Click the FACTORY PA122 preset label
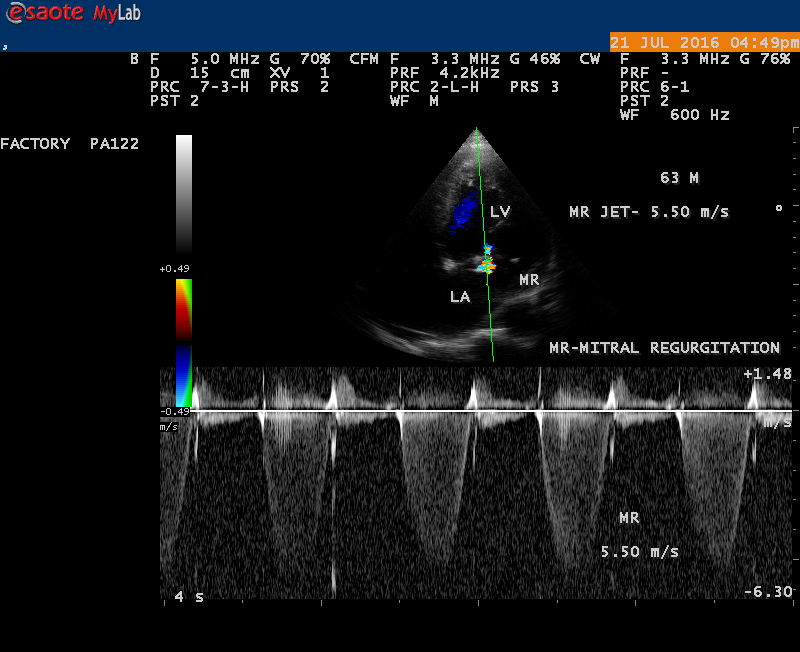The image size is (800, 652). coord(69,144)
